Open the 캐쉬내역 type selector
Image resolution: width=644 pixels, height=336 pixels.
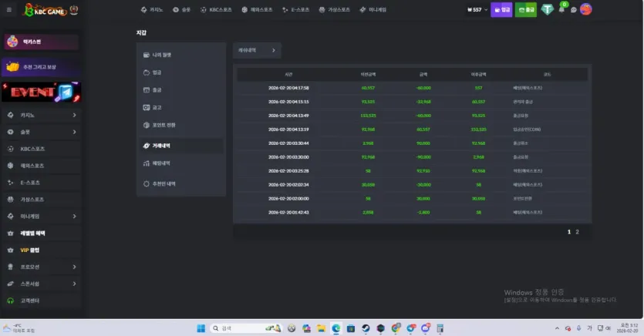point(257,50)
